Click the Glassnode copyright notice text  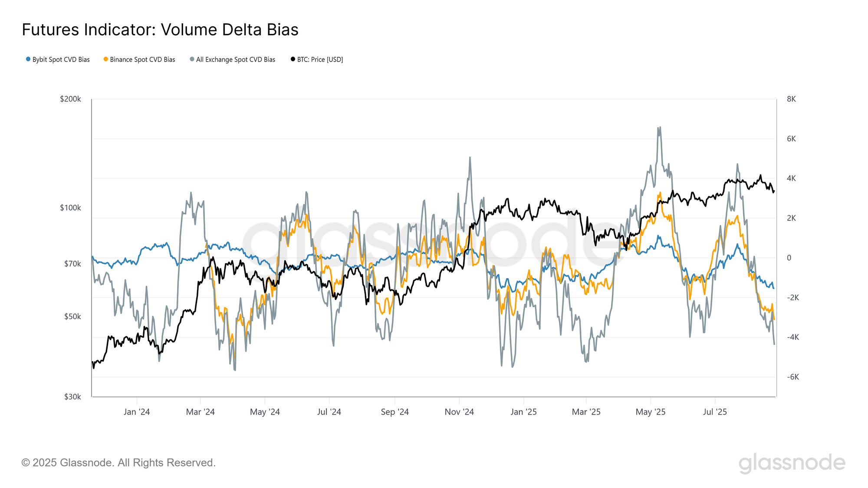[118, 463]
